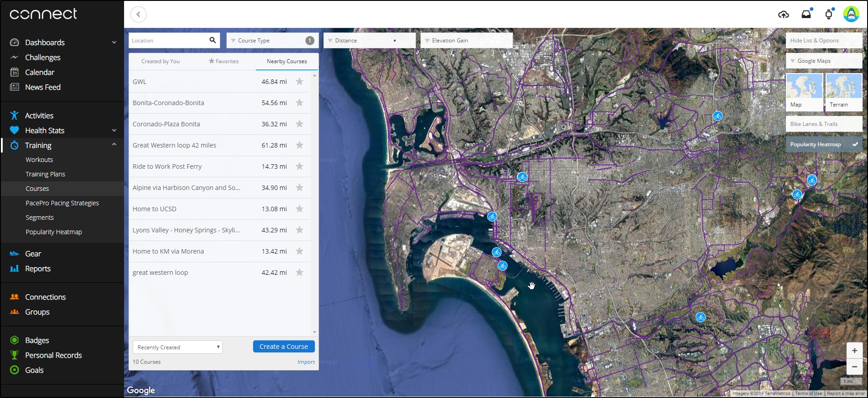Zoom out on the map
The width and height of the screenshot is (868, 398).
[854, 366]
